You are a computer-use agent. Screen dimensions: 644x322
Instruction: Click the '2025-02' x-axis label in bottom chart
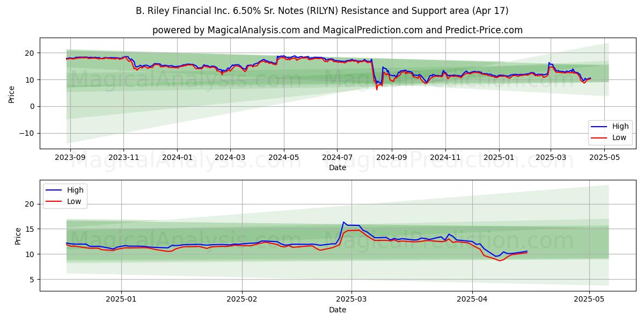click(242, 300)
